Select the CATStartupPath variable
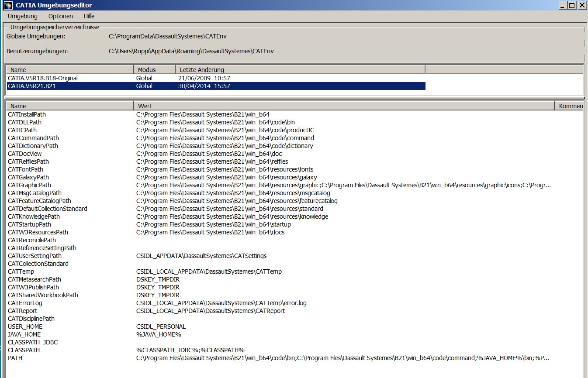 click(29, 224)
